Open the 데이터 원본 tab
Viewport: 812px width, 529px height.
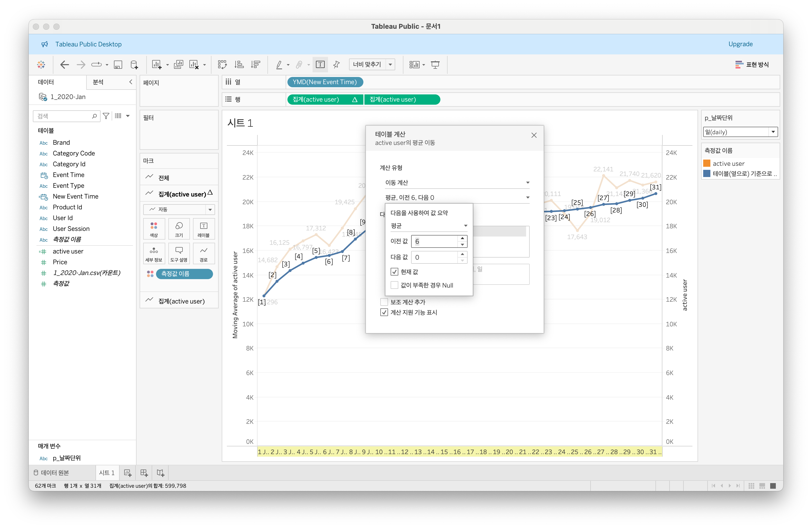point(51,473)
